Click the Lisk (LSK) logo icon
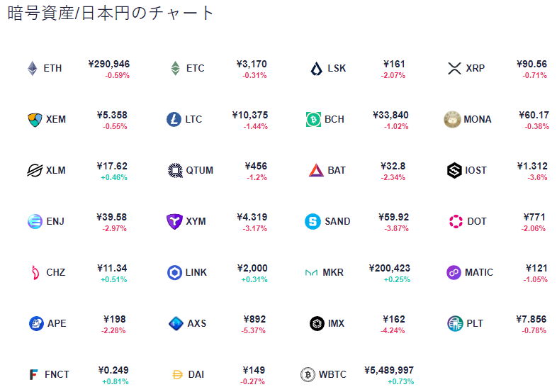The image size is (557, 392). click(316, 69)
